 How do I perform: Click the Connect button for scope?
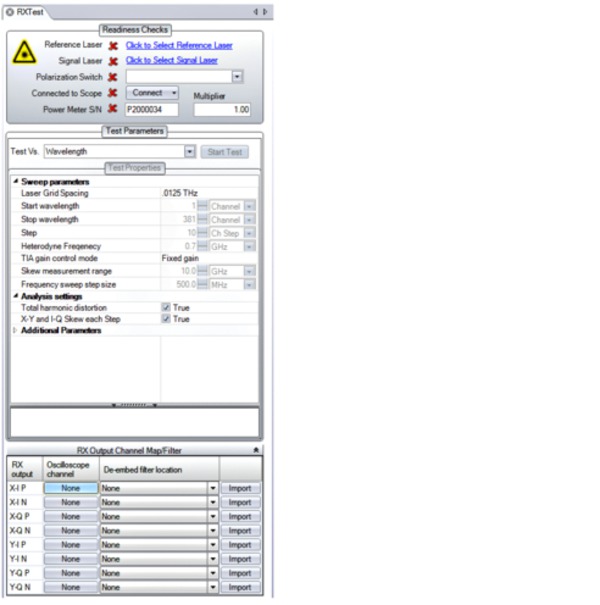pyautogui.click(x=153, y=93)
